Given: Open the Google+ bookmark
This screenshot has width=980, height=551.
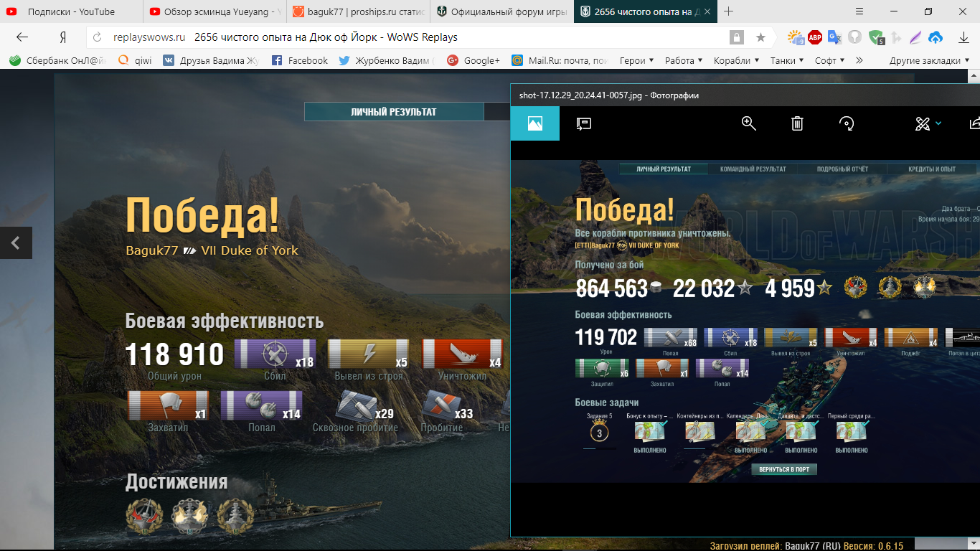Looking at the screenshot, I should [x=473, y=61].
